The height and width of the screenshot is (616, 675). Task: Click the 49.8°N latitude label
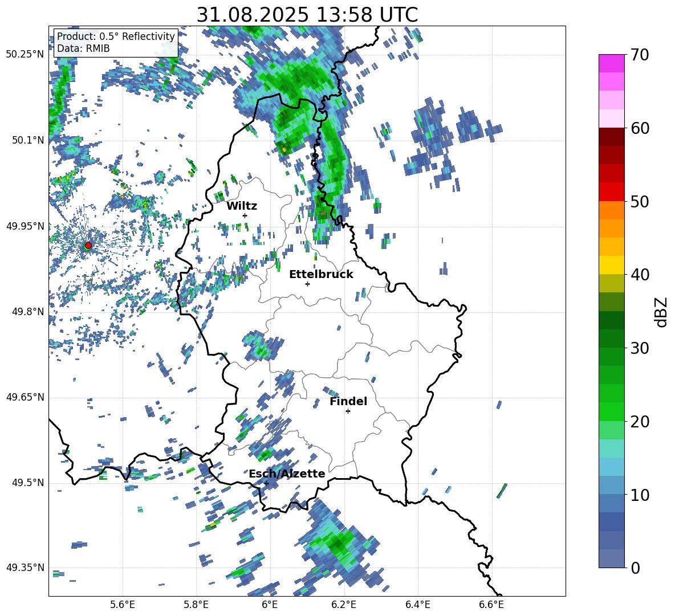pyautogui.click(x=29, y=312)
